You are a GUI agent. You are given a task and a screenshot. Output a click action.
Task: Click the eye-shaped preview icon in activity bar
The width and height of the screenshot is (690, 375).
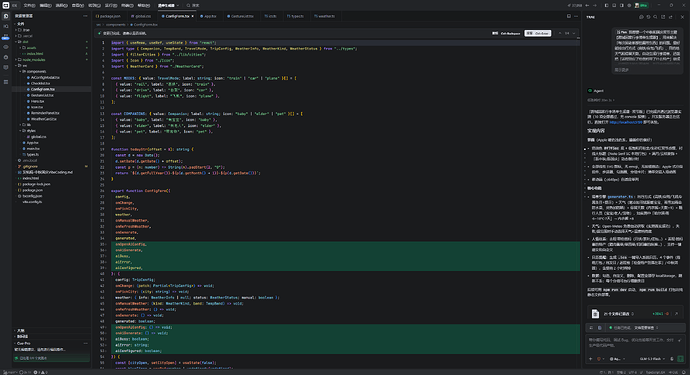[6, 47]
